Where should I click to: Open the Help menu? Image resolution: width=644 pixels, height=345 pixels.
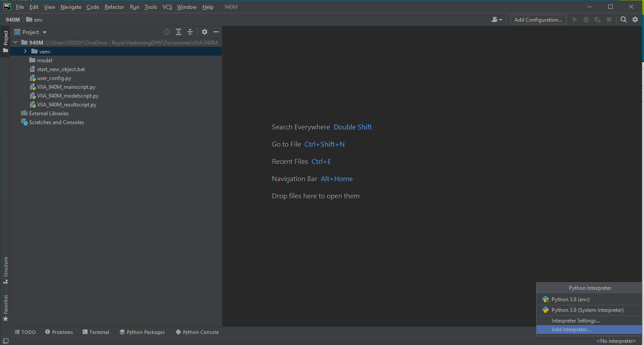208,7
